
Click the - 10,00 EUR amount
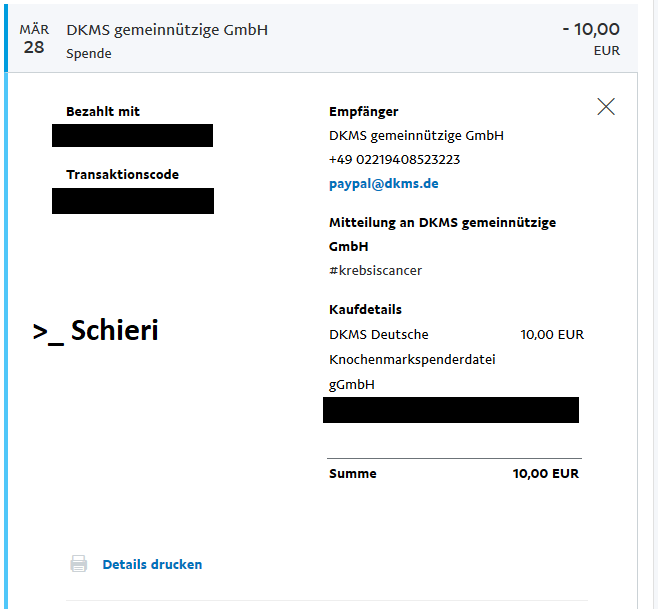point(591,39)
